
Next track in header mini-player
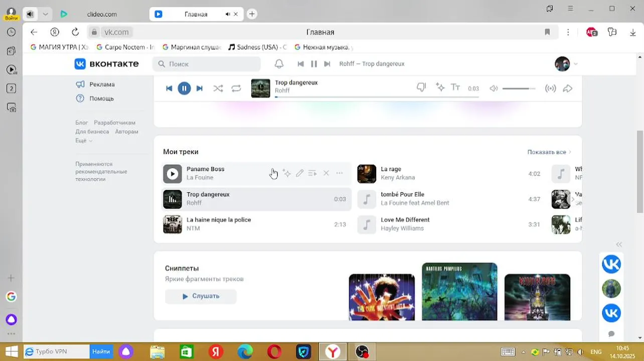coord(327,64)
